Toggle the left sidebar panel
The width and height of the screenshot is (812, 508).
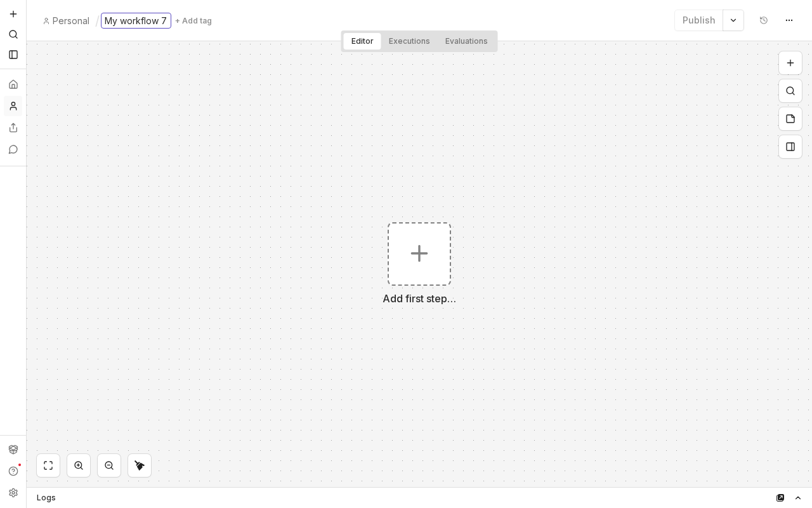[13, 55]
